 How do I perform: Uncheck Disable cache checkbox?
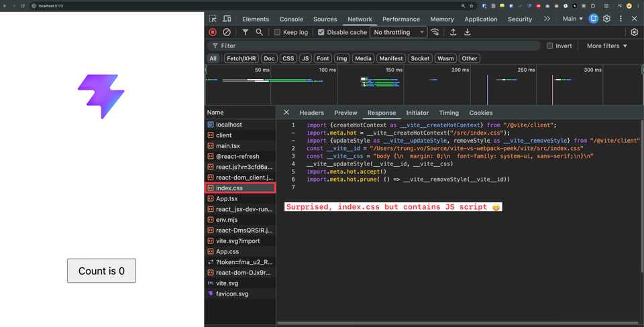click(x=321, y=32)
